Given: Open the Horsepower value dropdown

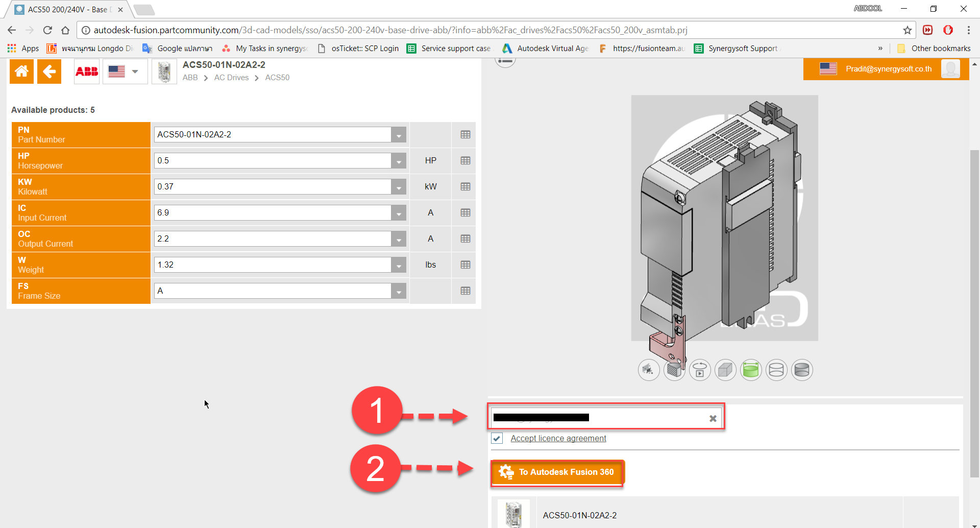Looking at the screenshot, I should pos(399,160).
